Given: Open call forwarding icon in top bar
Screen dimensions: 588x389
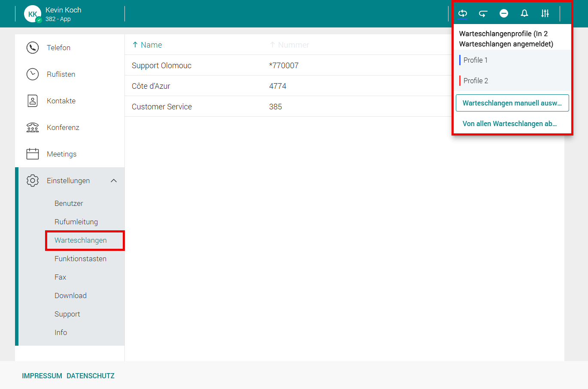Looking at the screenshot, I should [x=483, y=13].
